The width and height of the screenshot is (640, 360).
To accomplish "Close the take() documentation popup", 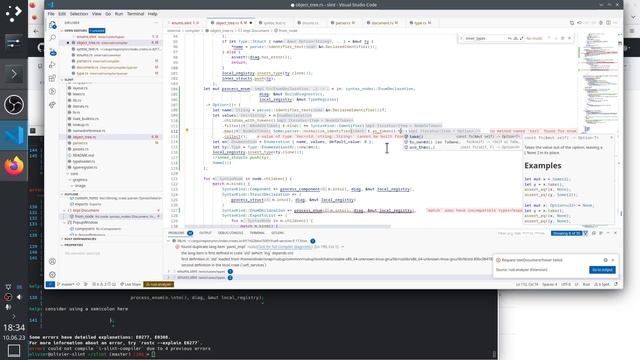I will tap(611, 138).
